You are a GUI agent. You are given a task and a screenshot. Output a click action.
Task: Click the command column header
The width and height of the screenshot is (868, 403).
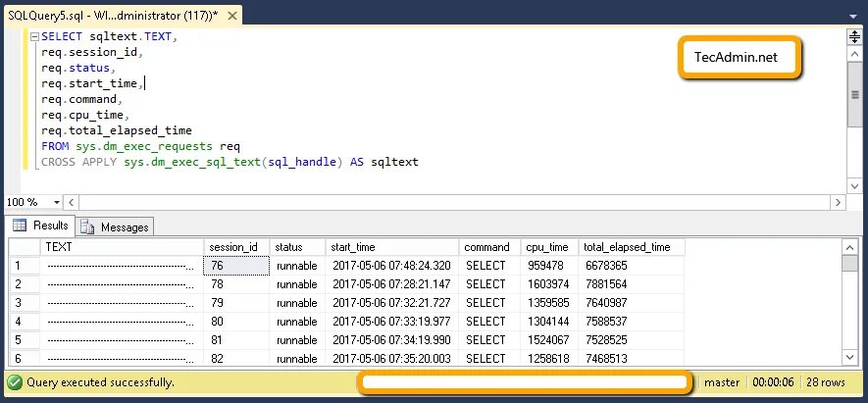click(490, 247)
